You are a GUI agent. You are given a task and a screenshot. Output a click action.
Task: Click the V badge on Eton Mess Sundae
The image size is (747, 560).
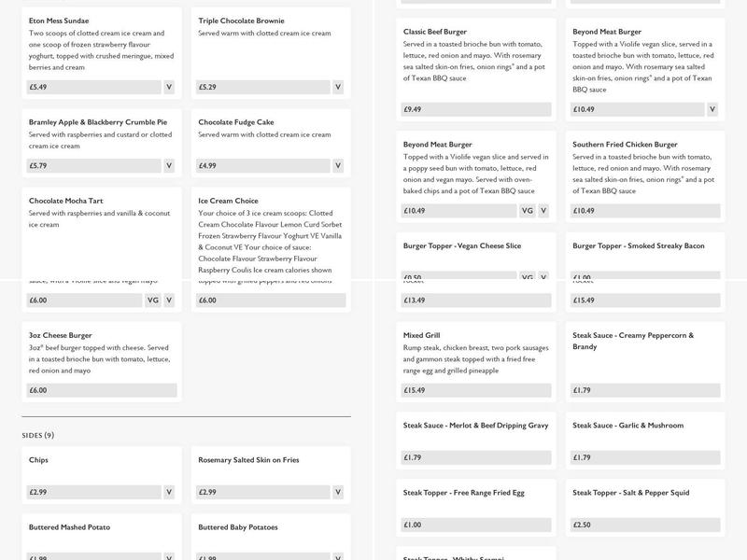(x=169, y=87)
